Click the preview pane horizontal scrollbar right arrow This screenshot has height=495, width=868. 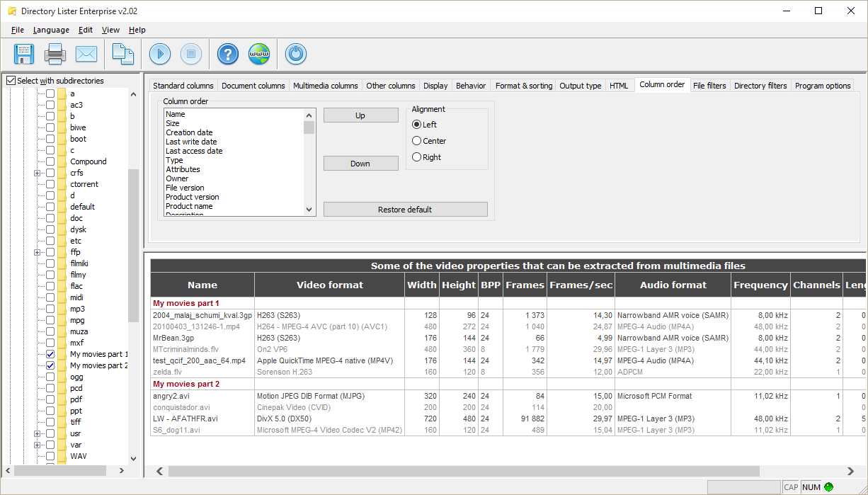tap(850, 471)
